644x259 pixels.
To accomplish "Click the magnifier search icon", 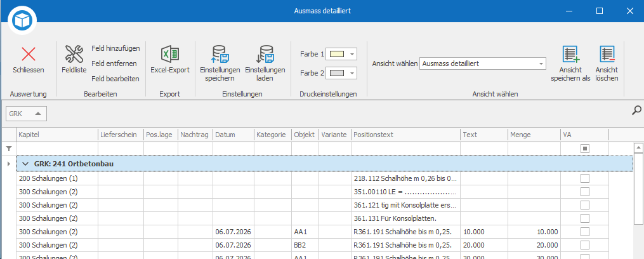I will pyautogui.click(x=636, y=110).
